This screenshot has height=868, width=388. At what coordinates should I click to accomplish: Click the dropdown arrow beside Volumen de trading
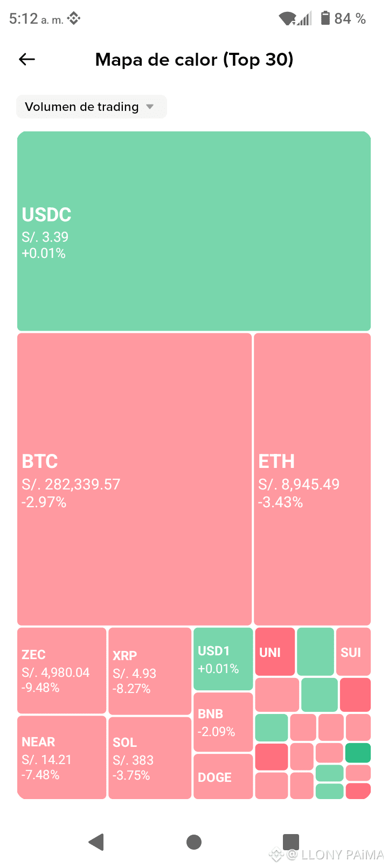point(150,107)
